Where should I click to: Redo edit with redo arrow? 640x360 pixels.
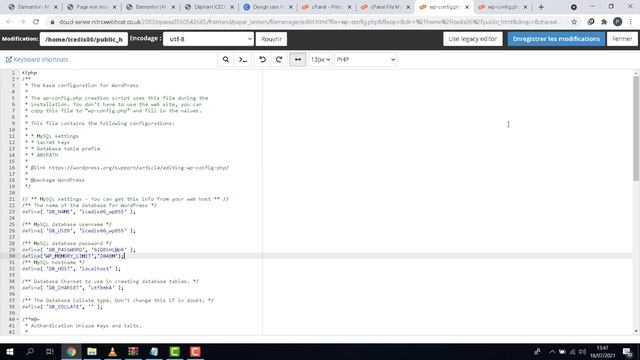(x=279, y=60)
